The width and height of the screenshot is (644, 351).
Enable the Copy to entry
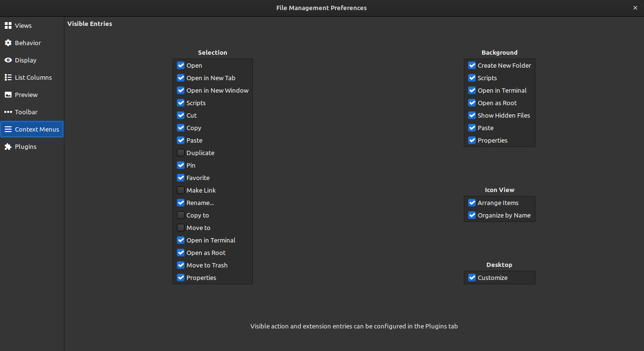point(181,215)
